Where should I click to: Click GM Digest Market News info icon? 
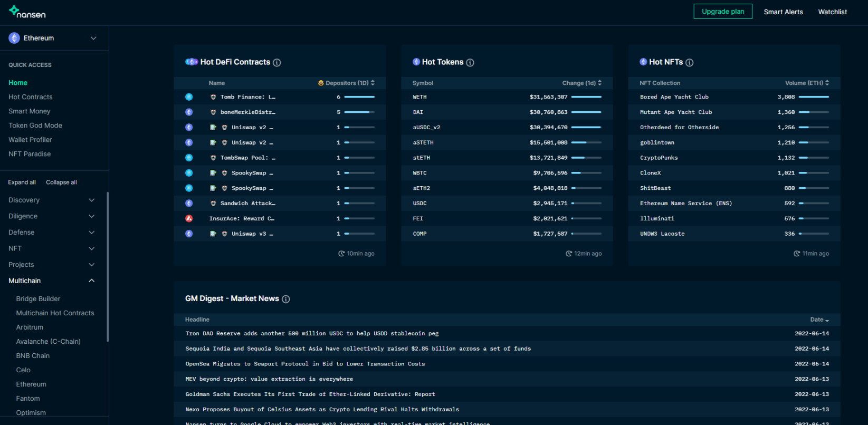[286, 299]
